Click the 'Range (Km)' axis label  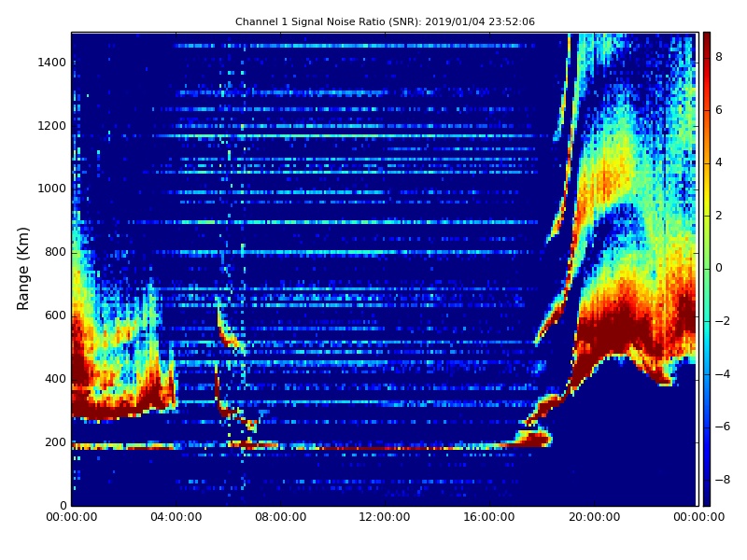(x=22, y=269)
